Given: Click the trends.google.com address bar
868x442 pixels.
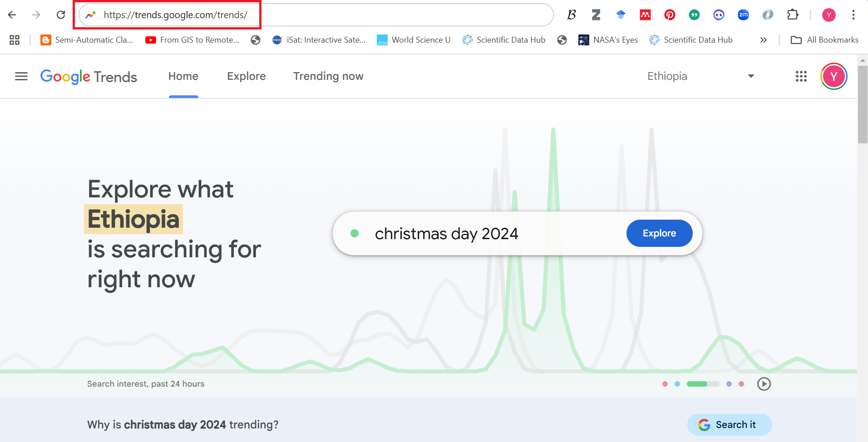Looking at the screenshot, I should click(x=316, y=15).
